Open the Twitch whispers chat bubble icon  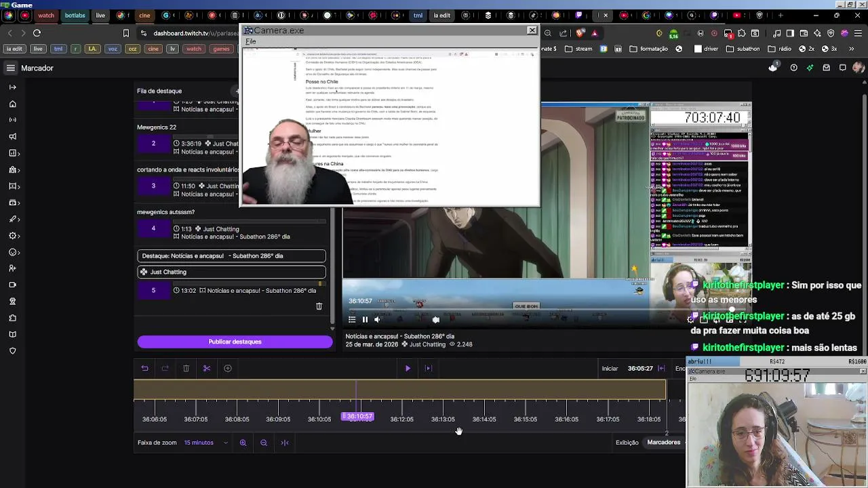coord(842,68)
